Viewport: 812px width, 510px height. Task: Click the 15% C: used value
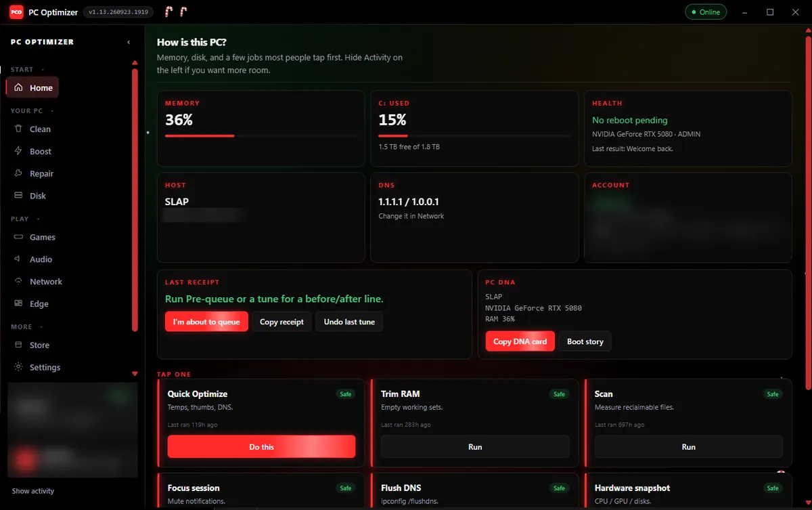[392, 120]
